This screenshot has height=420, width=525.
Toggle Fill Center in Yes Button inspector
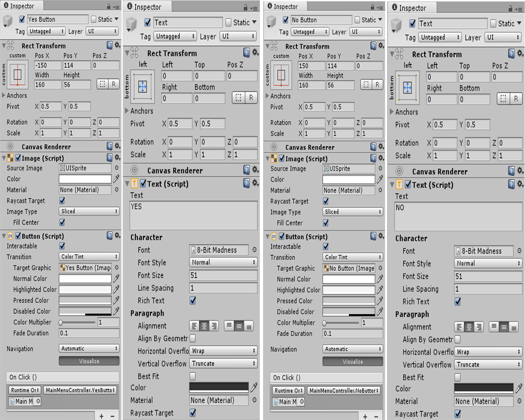pos(62,222)
